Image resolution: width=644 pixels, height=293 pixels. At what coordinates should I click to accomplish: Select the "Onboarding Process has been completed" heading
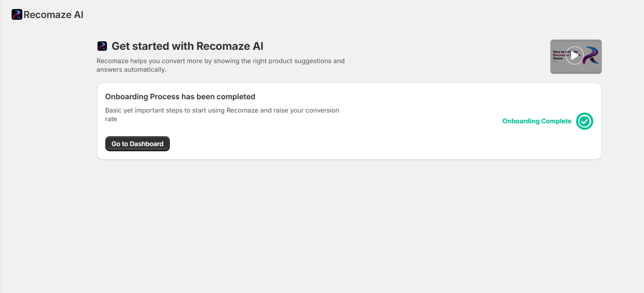point(180,97)
